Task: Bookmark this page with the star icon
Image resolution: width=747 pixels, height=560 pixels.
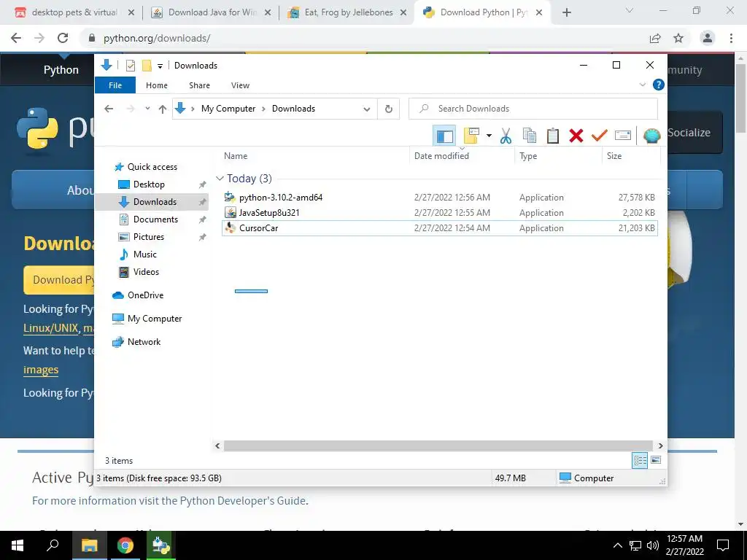Action: [x=678, y=38]
